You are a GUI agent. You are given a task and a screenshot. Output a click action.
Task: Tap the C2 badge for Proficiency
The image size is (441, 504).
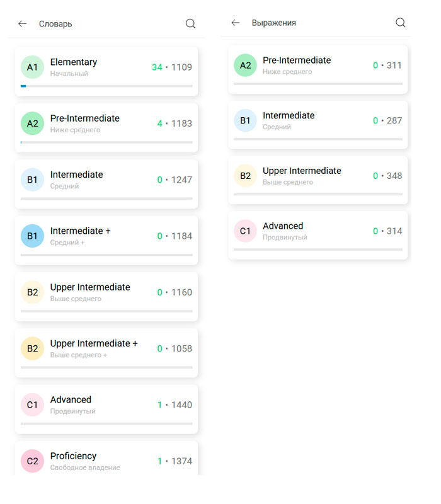[32, 461]
